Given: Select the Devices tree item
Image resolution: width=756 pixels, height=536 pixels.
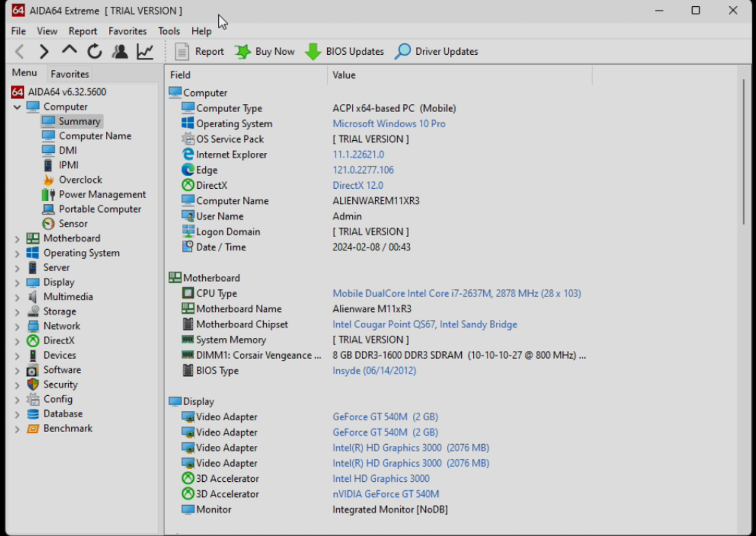Looking at the screenshot, I should click(x=51, y=355).
